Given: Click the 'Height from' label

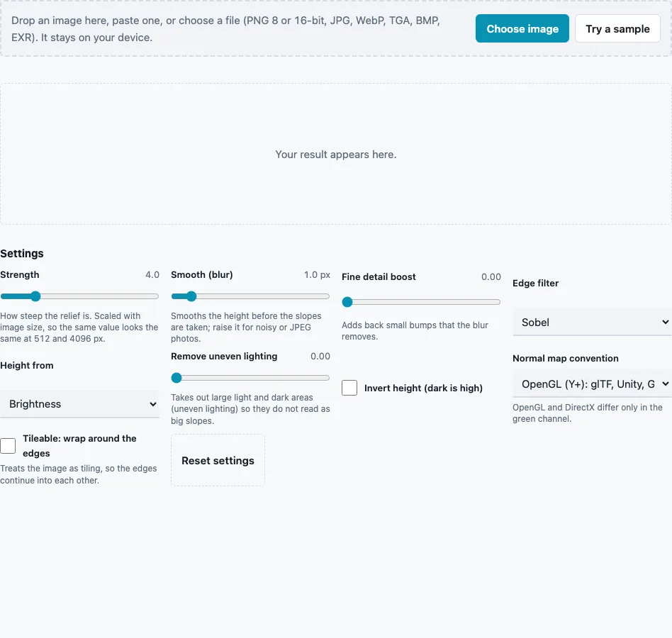Looking at the screenshot, I should [x=26, y=366].
